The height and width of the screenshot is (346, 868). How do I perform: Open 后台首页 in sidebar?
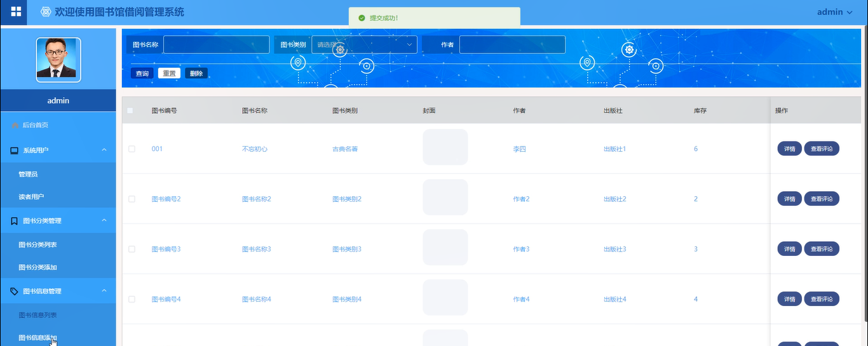click(x=58, y=125)
